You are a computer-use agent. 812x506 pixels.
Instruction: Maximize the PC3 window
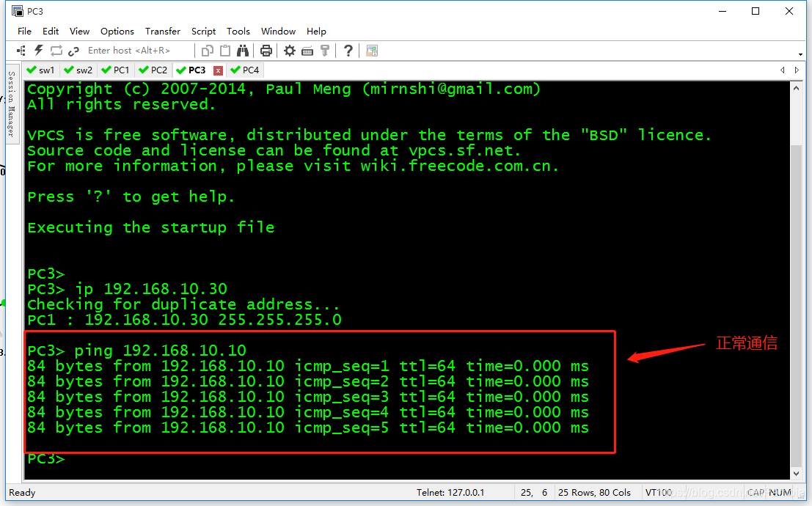coord(756,11)
